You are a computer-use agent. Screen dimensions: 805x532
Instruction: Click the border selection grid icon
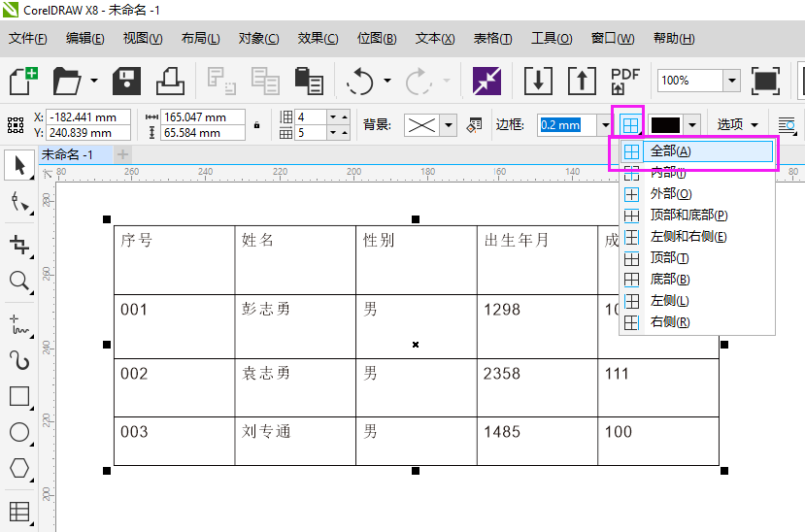pyautogui.click(x=630, y=124)
